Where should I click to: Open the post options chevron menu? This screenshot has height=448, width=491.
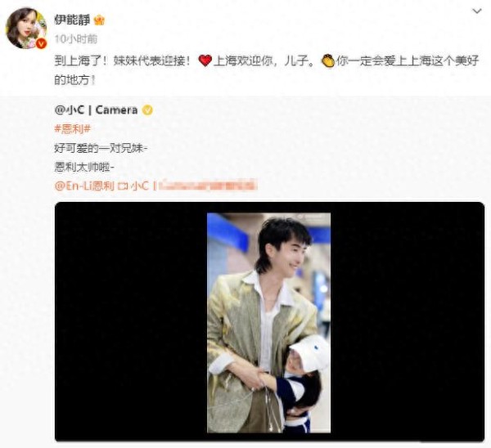point(476,11)
